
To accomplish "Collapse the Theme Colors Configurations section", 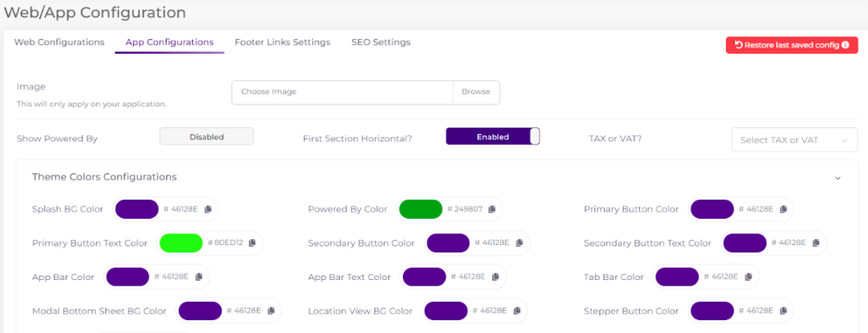I will tap(837, 177).
